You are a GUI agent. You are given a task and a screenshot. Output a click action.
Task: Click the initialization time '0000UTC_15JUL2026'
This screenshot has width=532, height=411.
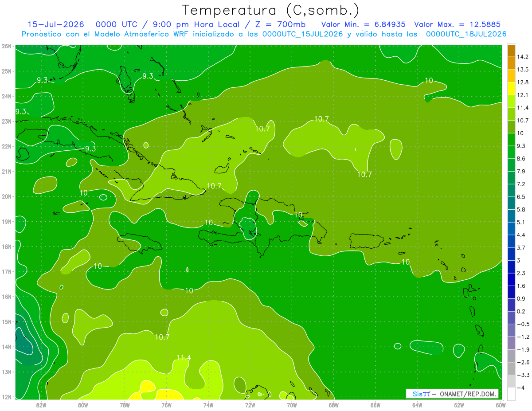coord(303,34)
